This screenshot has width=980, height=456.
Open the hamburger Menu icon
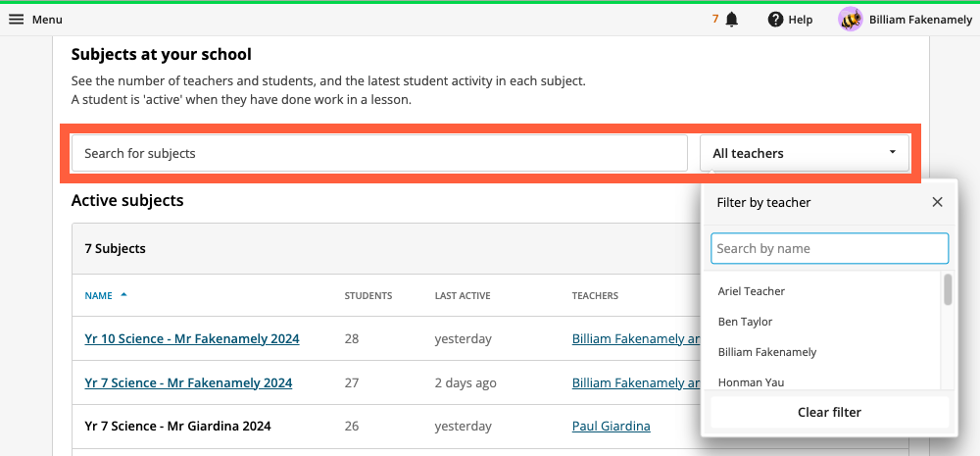pos(17,20)
